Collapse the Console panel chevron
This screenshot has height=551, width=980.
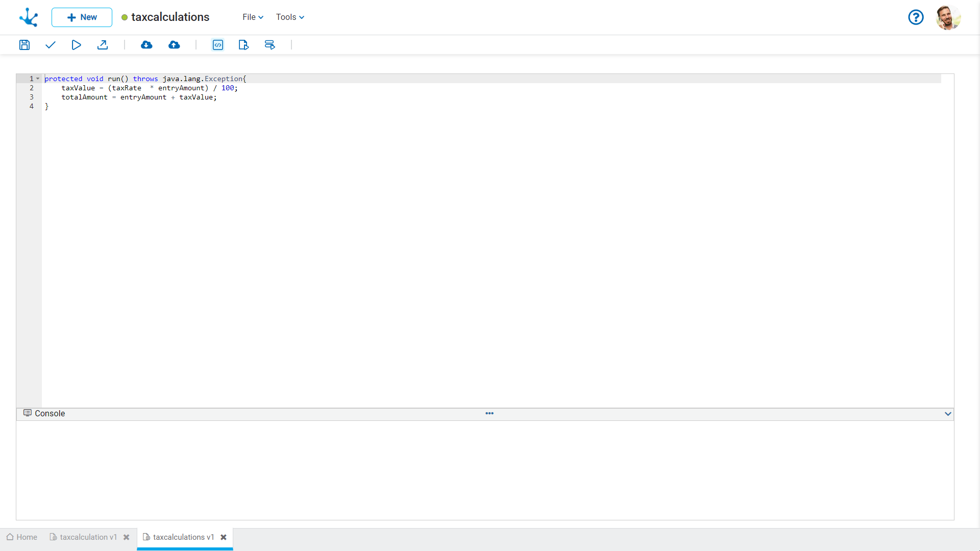(x=948, y=414)
